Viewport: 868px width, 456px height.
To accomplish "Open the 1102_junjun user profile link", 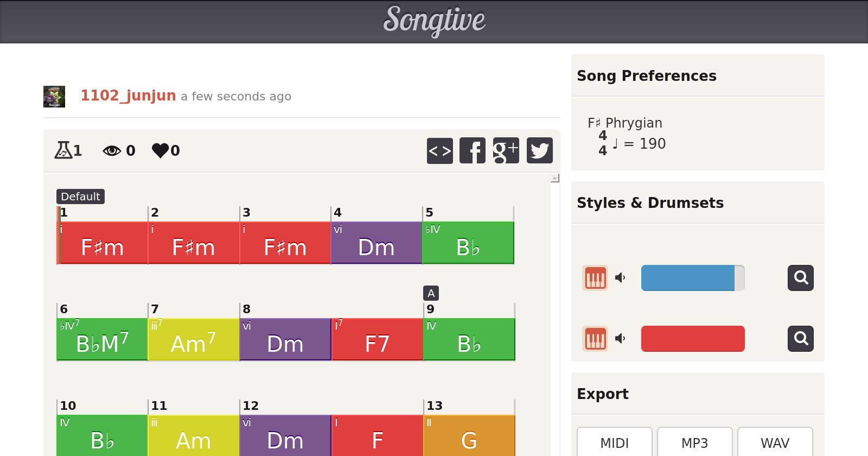I will (128, 96).
